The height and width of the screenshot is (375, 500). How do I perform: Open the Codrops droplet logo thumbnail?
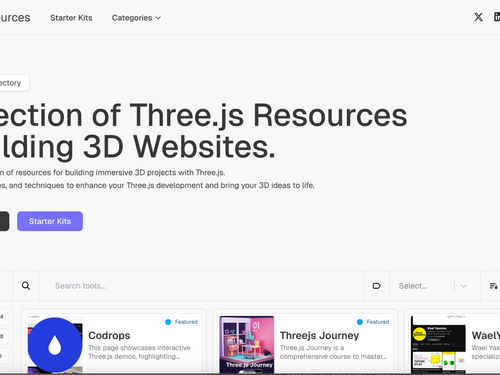tap(55, 344)
